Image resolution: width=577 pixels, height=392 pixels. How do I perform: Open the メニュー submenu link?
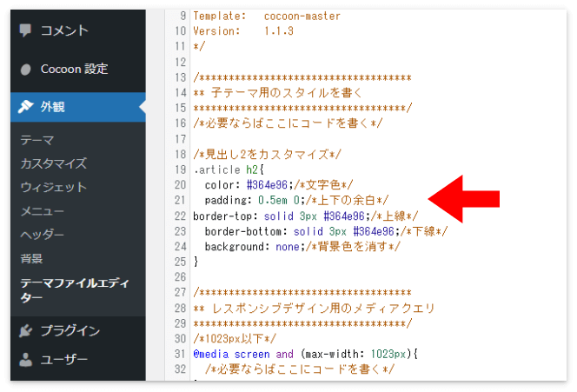point(43,211)
